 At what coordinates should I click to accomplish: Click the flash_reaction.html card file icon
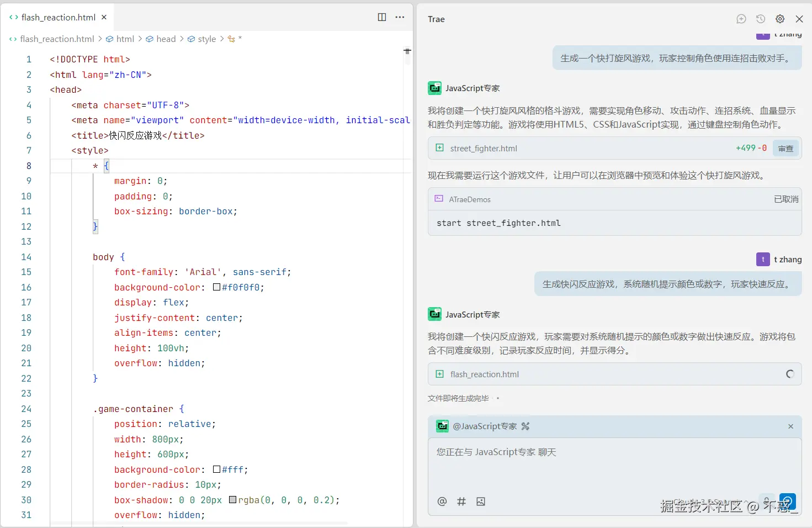coord(440,374)
